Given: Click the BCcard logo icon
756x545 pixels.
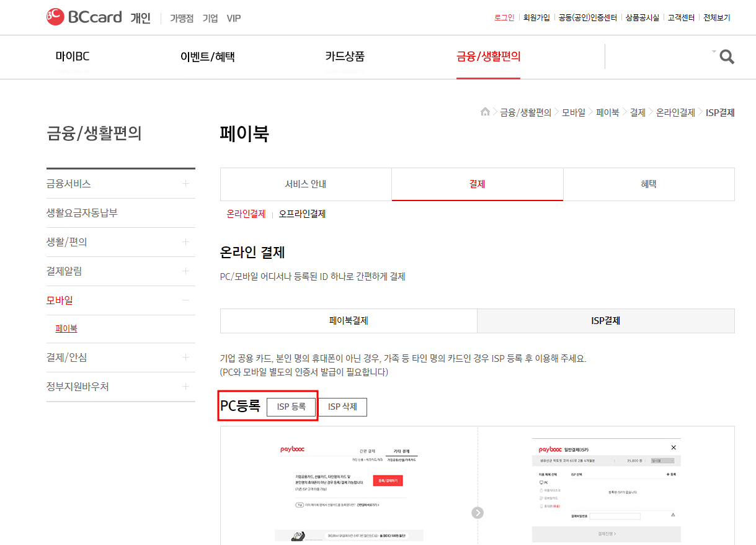Looking at the screenshot, I should 55,17.
